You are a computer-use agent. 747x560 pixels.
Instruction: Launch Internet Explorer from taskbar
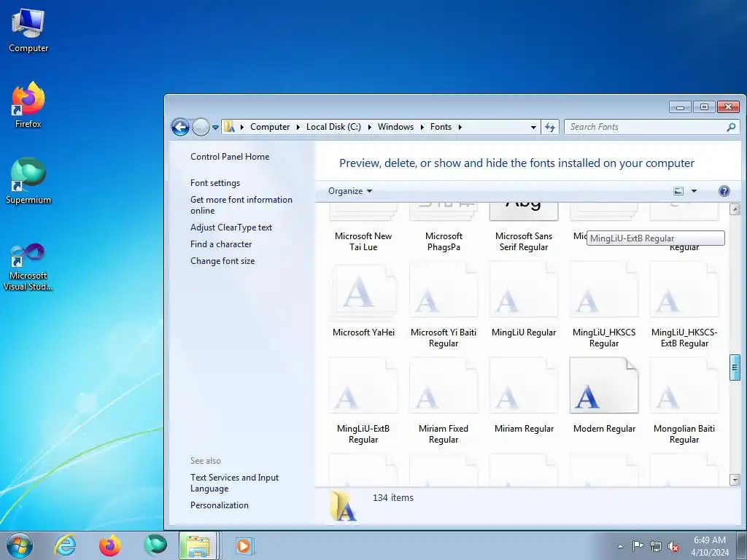coord(65,545)
